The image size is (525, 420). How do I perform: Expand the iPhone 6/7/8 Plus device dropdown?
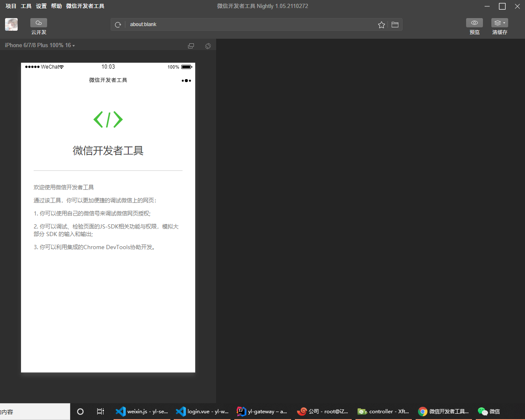coord(40,45)
